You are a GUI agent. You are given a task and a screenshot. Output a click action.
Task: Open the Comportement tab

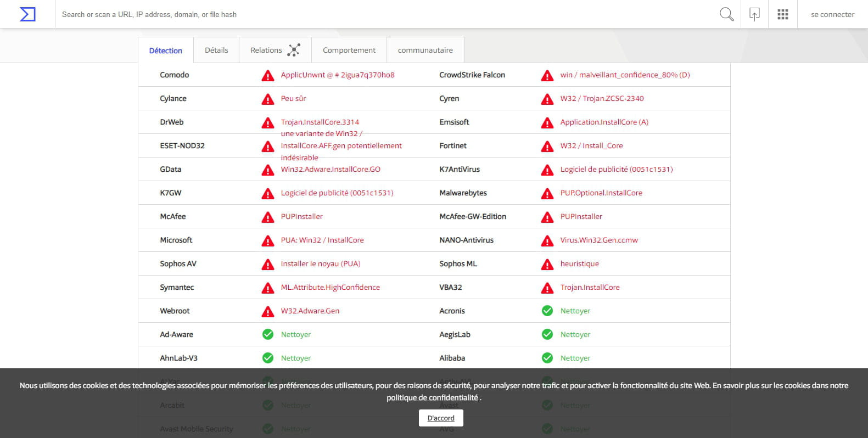(349, 50)
